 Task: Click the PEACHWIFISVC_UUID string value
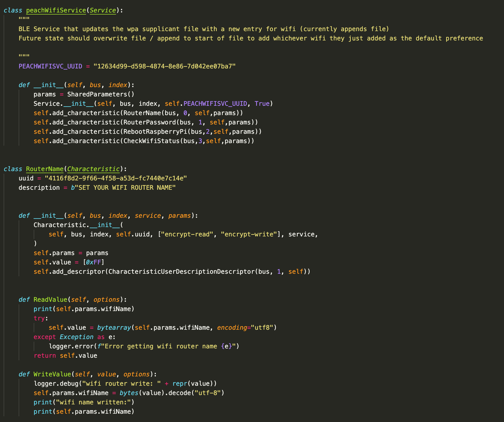164,66
